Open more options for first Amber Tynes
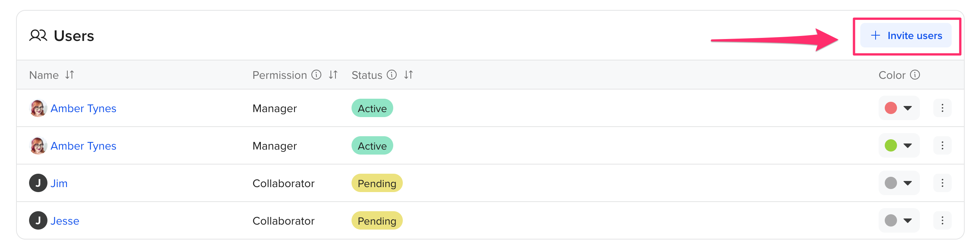This screenshot has width=980, height=251. 942,108
